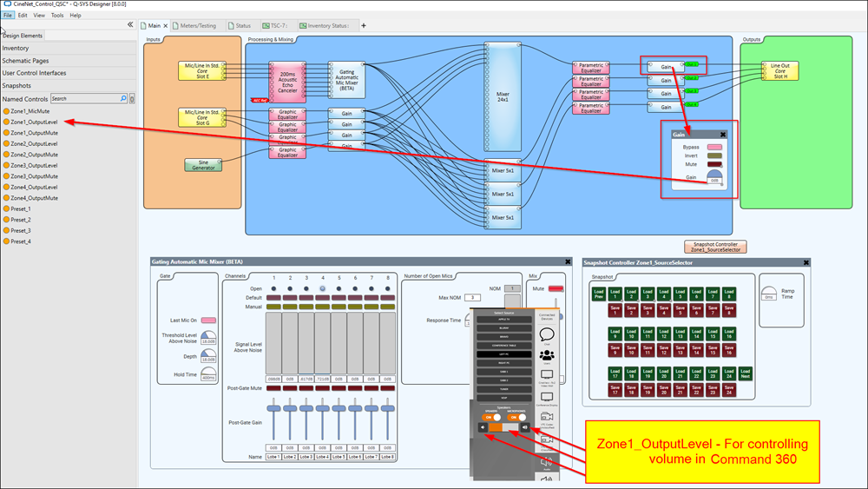Viewport: 868px width, 489px height.
Task: Add a new schematic page with plus
Action: click(364, 26)
